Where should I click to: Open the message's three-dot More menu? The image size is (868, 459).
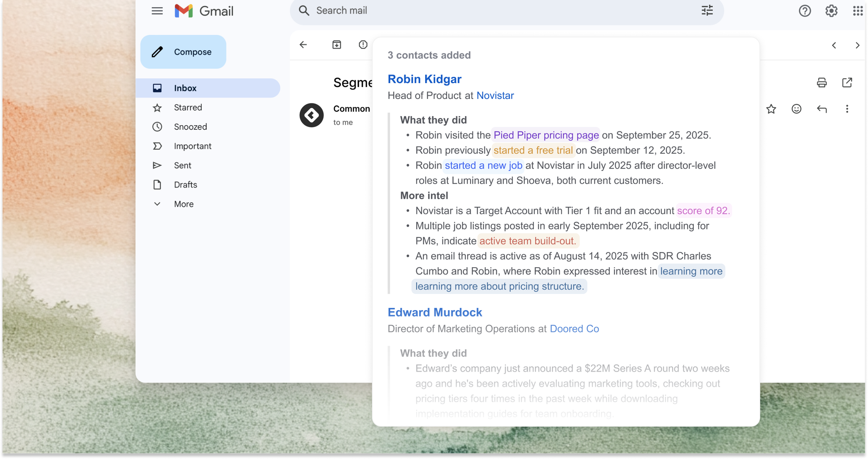pos(847,109)
